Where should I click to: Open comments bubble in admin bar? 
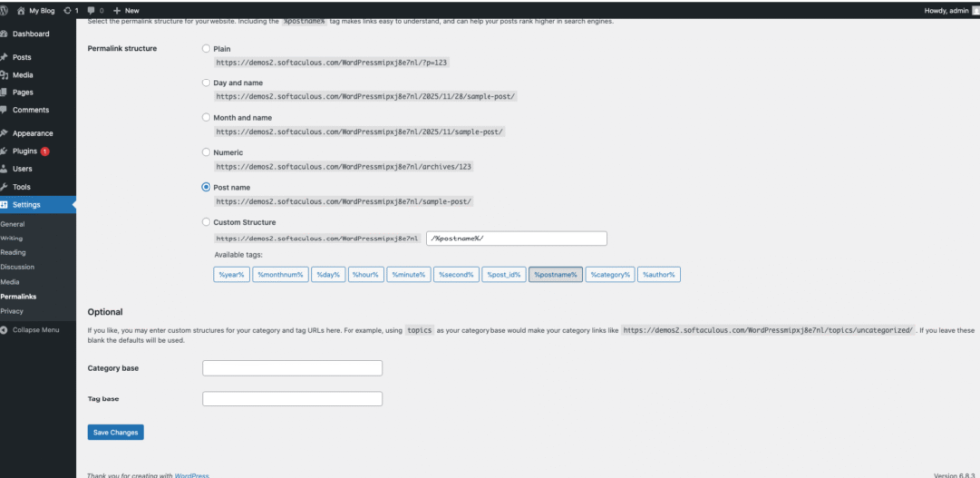(x=95, y=11)
